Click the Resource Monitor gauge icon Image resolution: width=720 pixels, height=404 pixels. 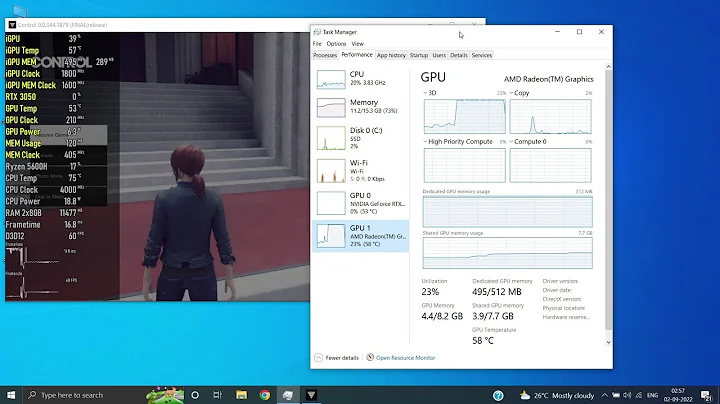point(370,357)
